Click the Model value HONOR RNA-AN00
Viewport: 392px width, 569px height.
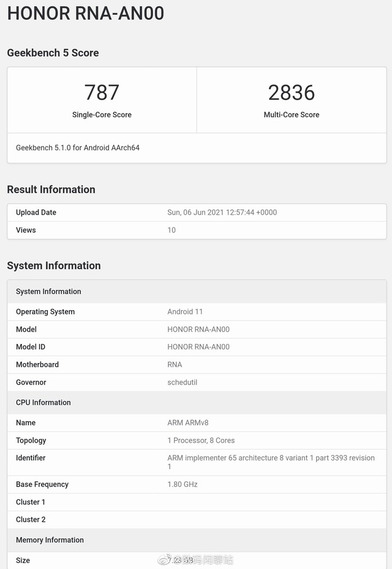[198, 329]
